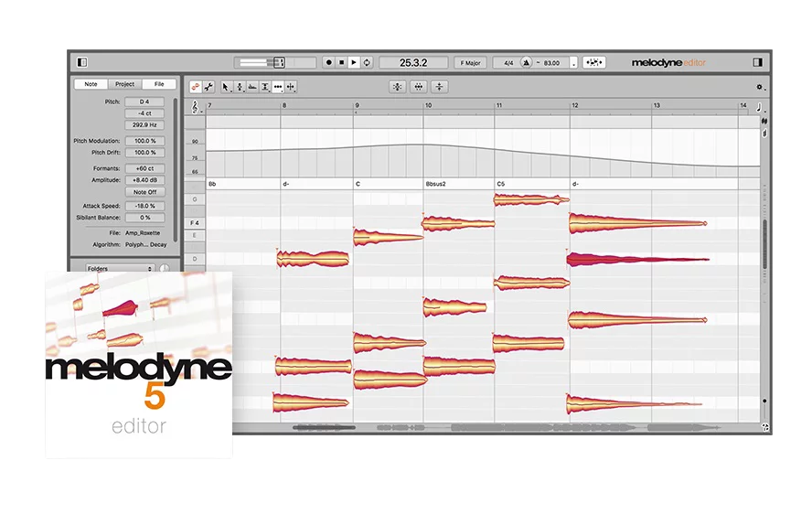Click the F Major key button
Image resolution: width=812 pixels, height=514 pixels.
(x=472, y=62)
